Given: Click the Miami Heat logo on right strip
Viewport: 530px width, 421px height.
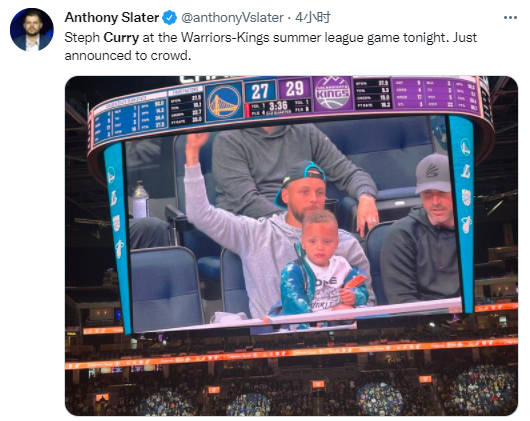Looking at the screenshot, I should [466, 225].
